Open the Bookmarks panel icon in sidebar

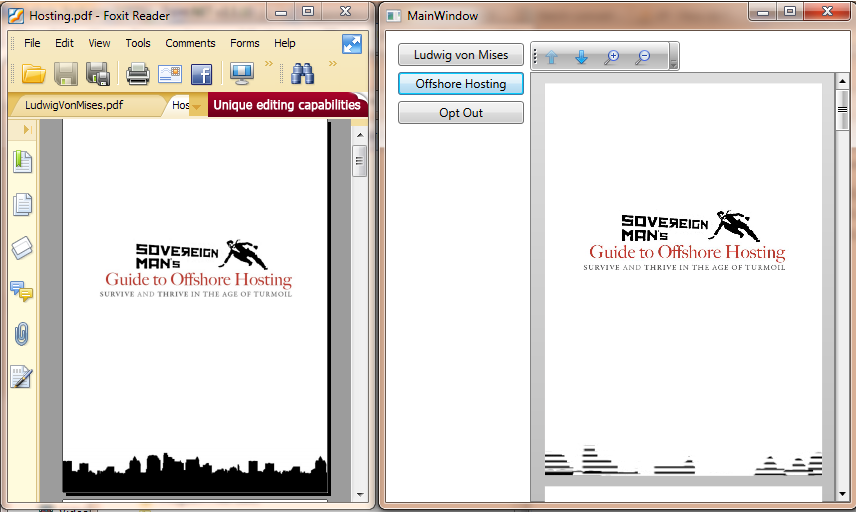pyautogui.click(x=22, y=162)
